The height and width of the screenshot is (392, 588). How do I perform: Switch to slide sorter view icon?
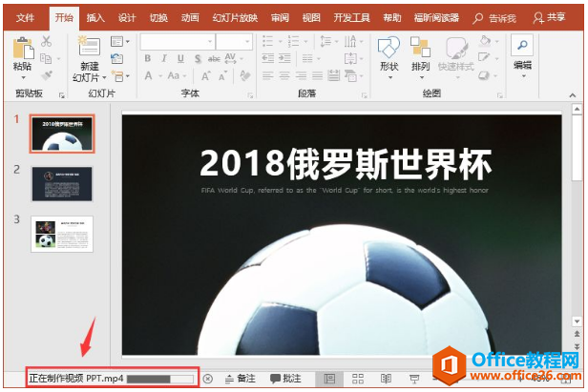[x=358, y=379]
